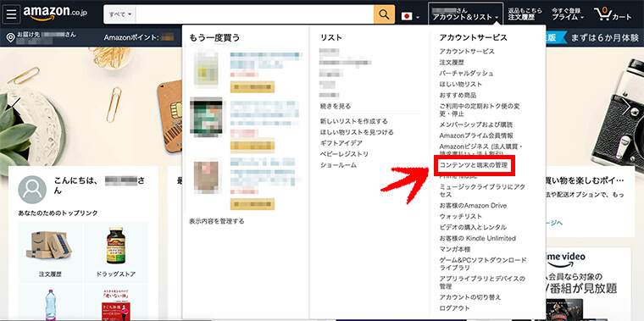Expand the すべて search category dropdown
The width and height of the screenshot is (644, 321).
coord(120,14)
